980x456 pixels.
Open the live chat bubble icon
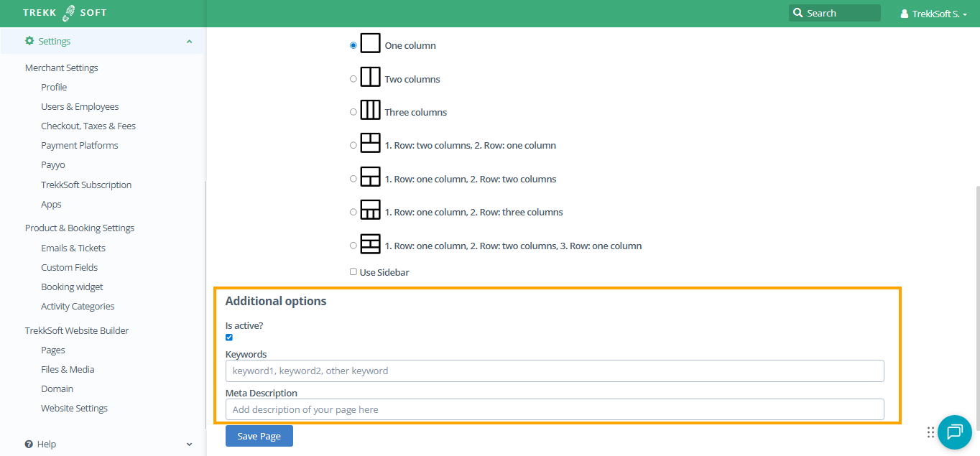954,432
